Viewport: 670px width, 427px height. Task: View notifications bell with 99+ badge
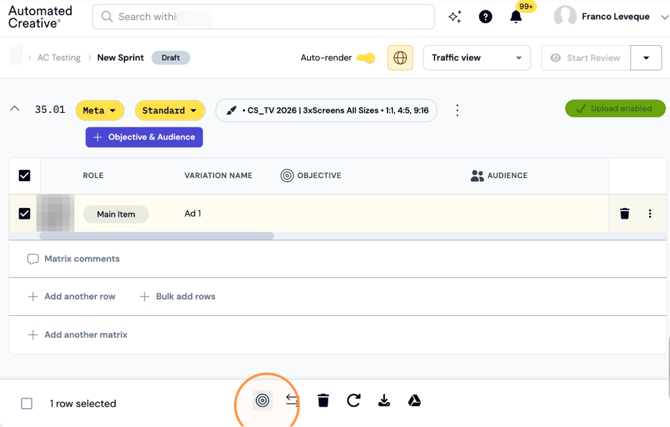pyautogui.click(x=516, y=17)
